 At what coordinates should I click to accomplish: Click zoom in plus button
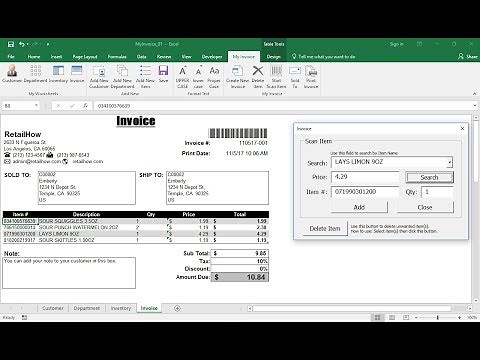(x=459, y=318)
